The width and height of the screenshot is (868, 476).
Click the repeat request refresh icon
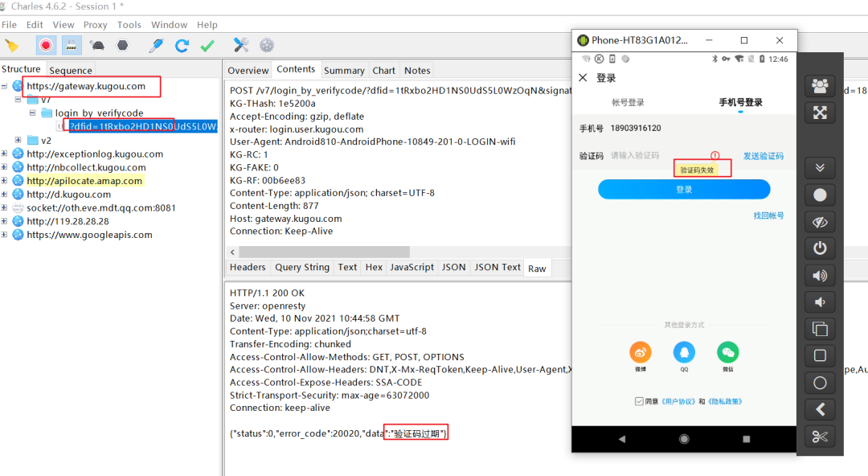[x=182, y=46]
